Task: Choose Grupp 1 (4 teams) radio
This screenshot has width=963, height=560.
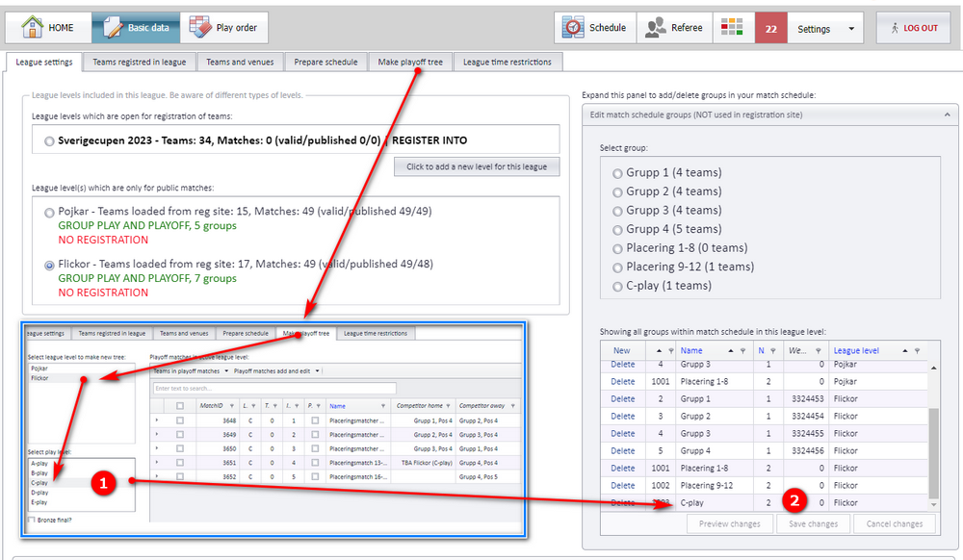Action: click(617, 173)
